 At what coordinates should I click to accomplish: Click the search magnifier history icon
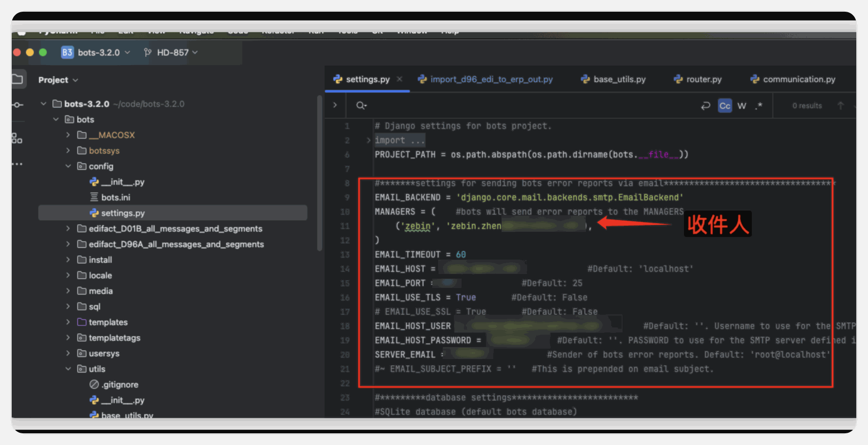[x=361, y=106]
